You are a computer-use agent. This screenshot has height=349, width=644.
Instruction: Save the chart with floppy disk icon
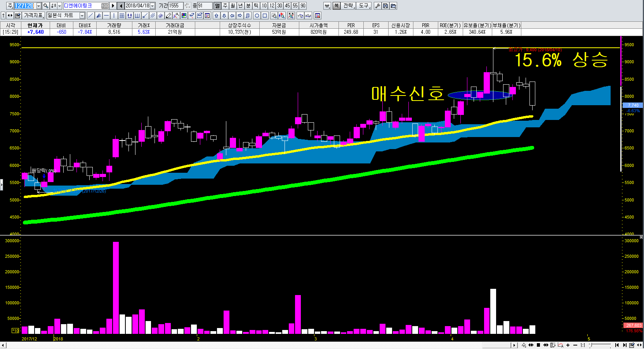click(x=385, y=6)
